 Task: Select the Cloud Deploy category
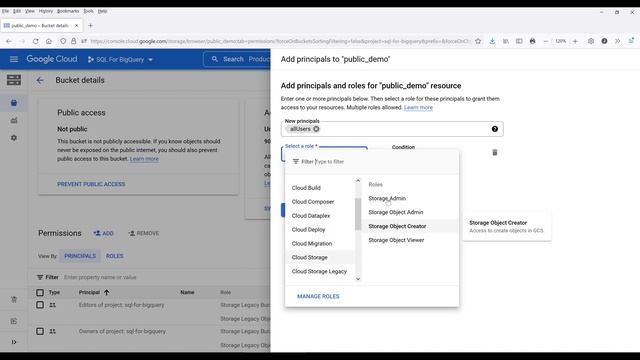pyautogui.click(x=309, y=229)
